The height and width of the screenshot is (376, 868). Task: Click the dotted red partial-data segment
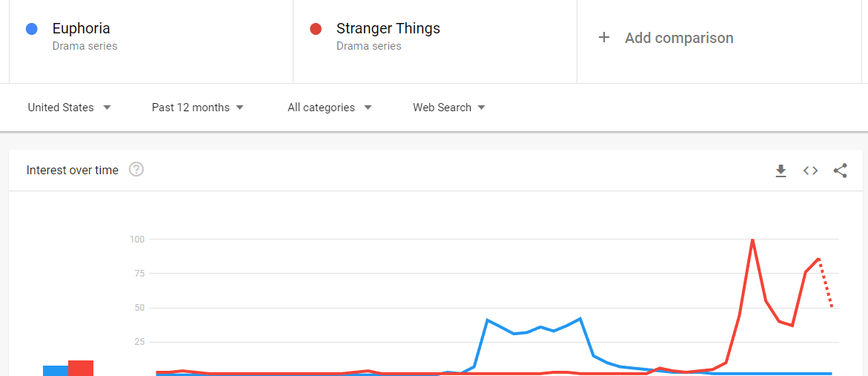point(825,283)
